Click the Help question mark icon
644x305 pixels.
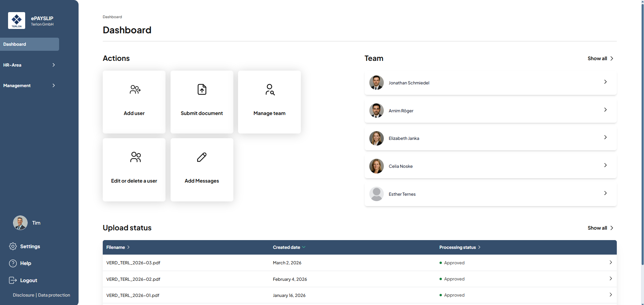click(13, 263)
